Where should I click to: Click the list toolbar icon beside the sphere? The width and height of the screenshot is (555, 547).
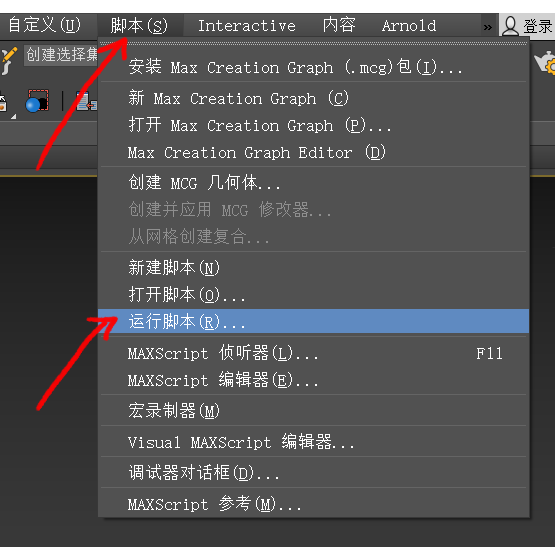[x=86, y=101]
